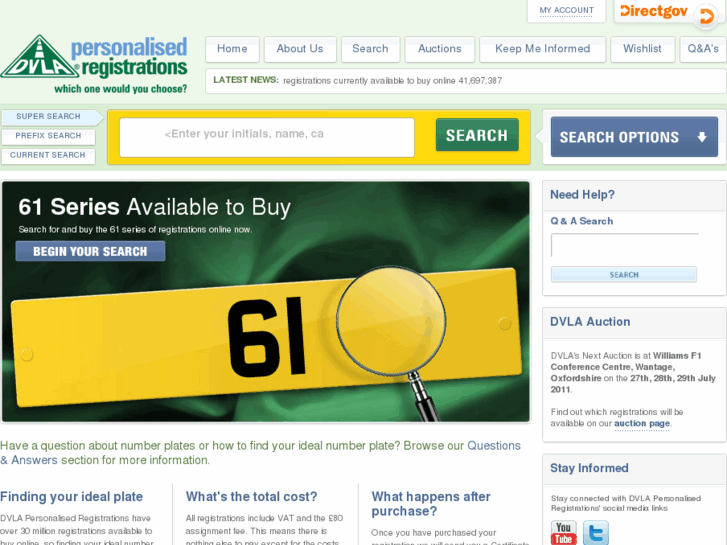Click the Finding your ideal plate heading
The image size is (727, 545).
(x=71, y=497)
